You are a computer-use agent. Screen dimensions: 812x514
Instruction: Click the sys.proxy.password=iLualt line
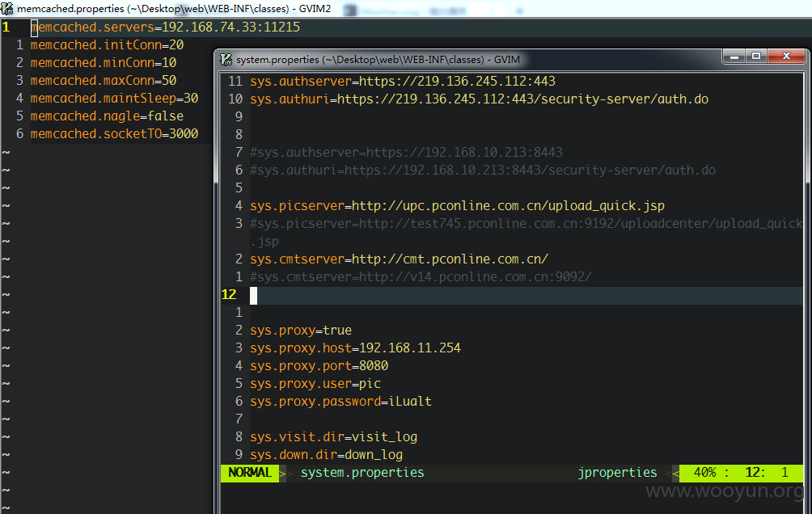tap(340, 401)
